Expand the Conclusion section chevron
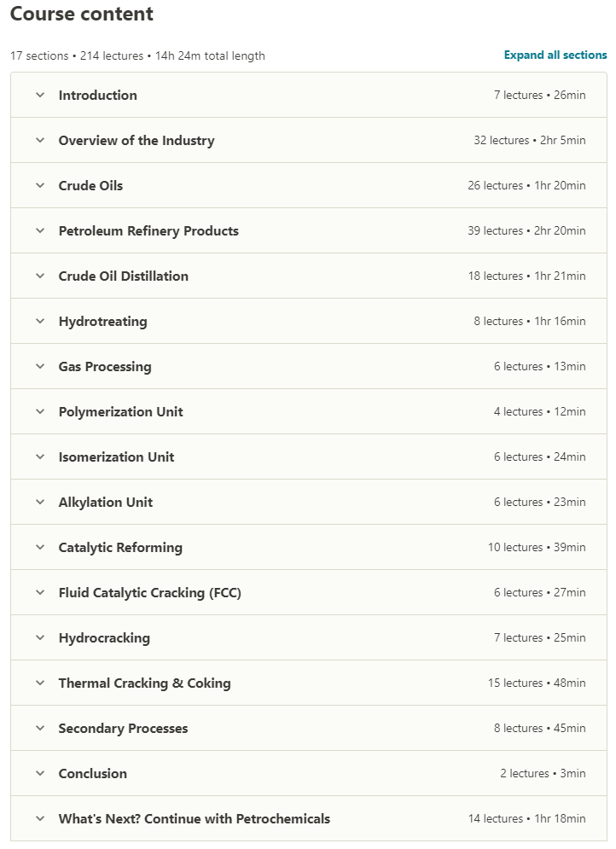 (39, 774)
